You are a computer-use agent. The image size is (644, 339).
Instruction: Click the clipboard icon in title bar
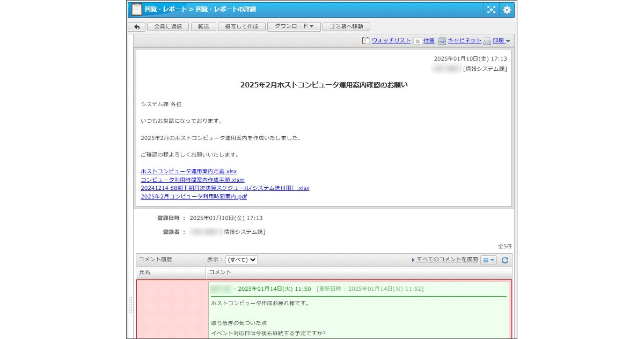click(x=137, y=9)
